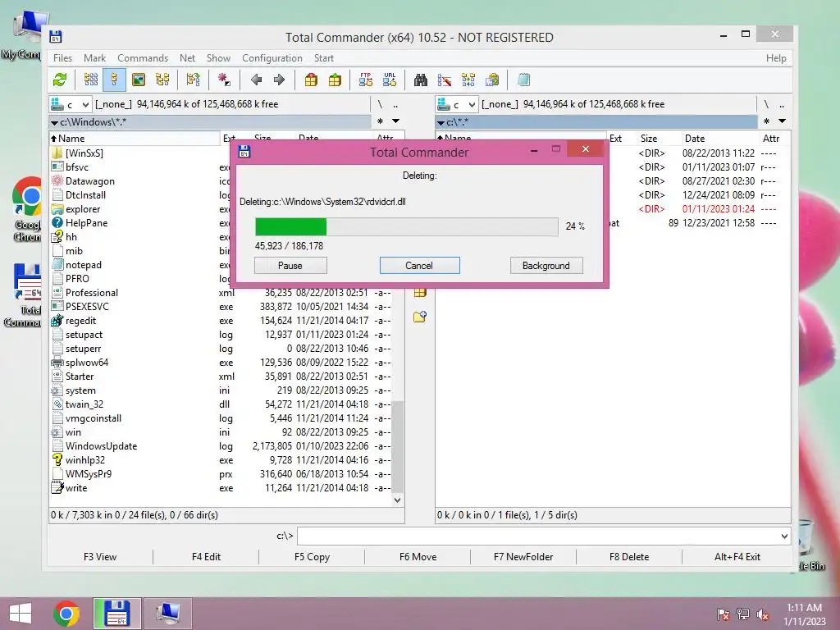The image size is (840, 630).
Task: Sort left panel by Name column header
Action: 134,138
